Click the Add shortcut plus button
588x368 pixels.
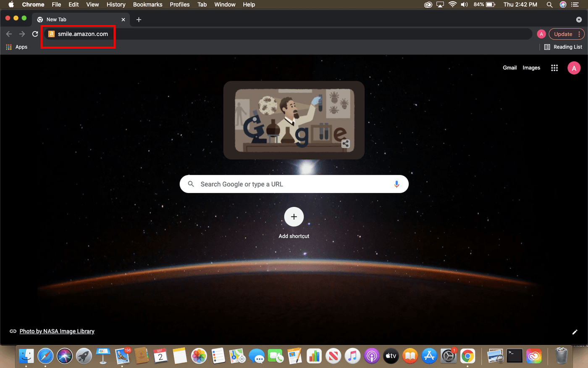[294, 217]
